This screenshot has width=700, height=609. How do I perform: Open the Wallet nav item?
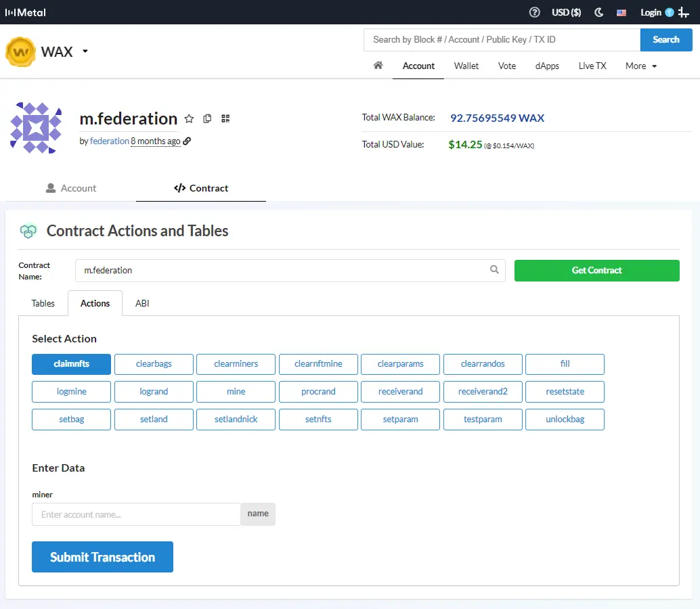[x=466, y=66]
